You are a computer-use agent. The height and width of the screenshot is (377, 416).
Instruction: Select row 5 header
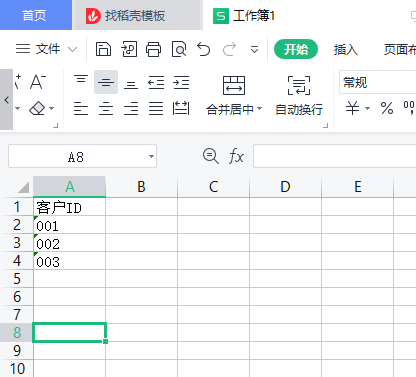[x=17, y=279]
